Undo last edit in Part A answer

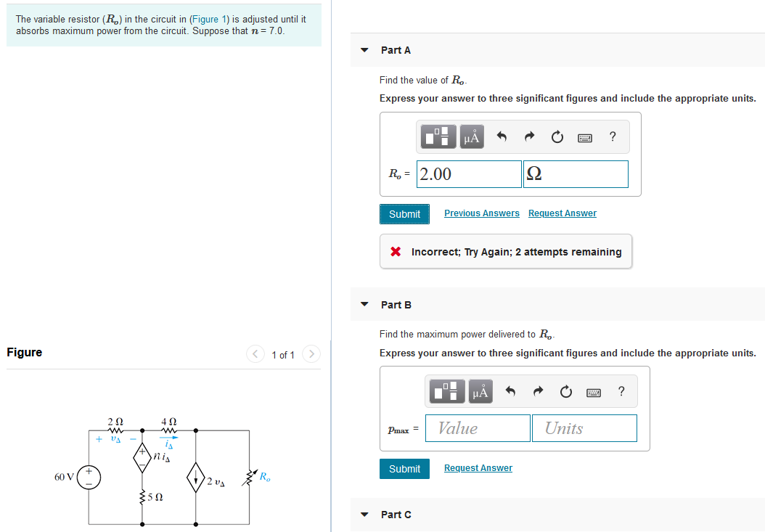coord(502,136)
